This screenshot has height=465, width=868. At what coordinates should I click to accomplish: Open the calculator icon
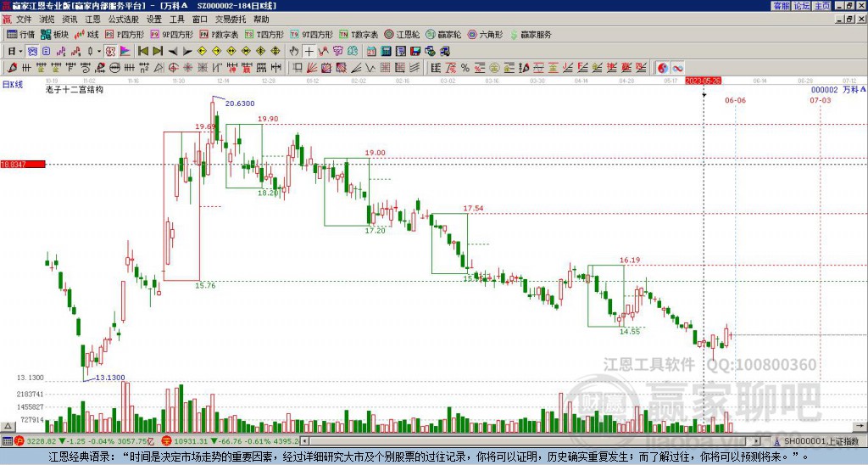click(x=386, y=52)
